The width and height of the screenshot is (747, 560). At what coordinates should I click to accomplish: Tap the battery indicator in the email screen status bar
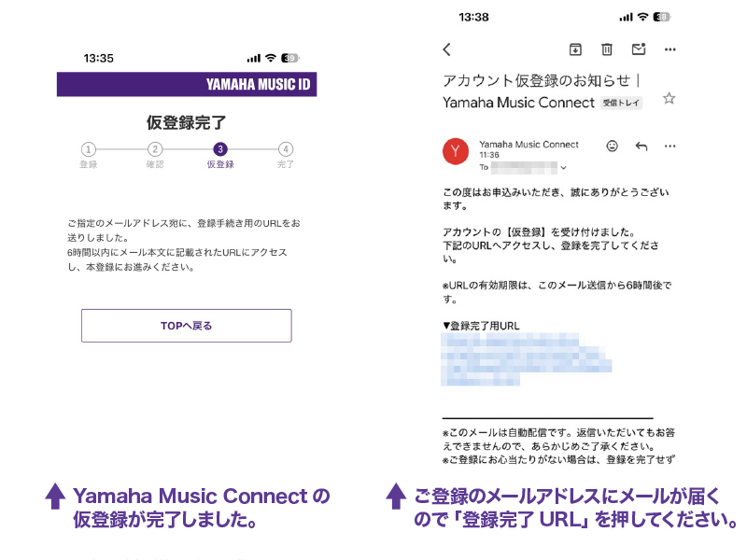click(662, 17)
